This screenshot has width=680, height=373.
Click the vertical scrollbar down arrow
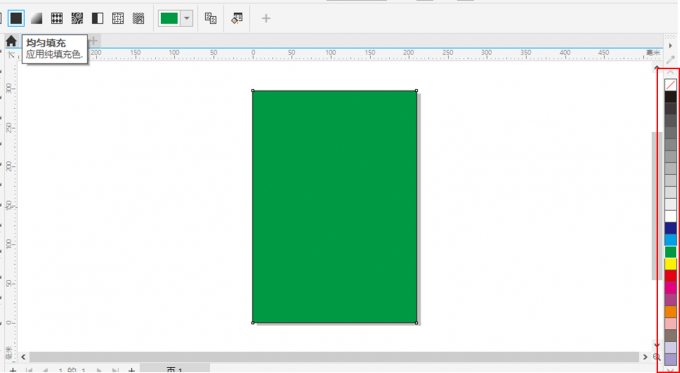[x=656, y=345]
